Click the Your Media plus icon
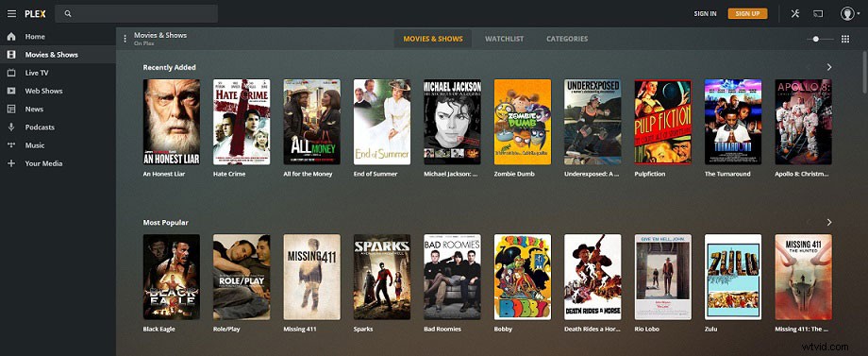 (11, 163)
